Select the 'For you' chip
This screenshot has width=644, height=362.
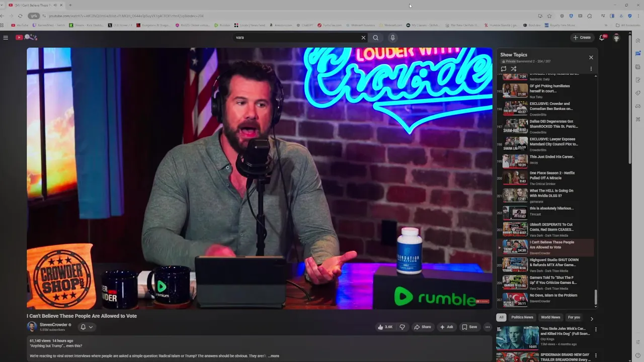click(x=574, y=317)
